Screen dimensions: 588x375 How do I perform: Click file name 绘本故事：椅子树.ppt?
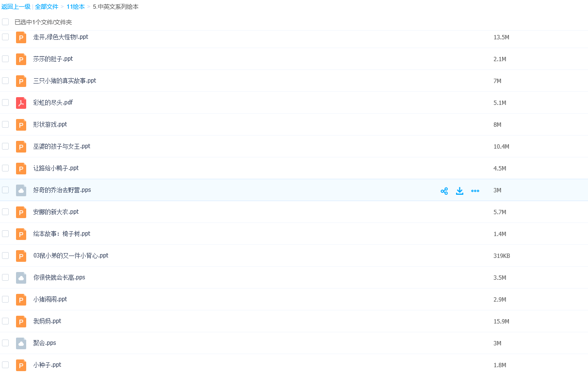(x=62, y=234)
